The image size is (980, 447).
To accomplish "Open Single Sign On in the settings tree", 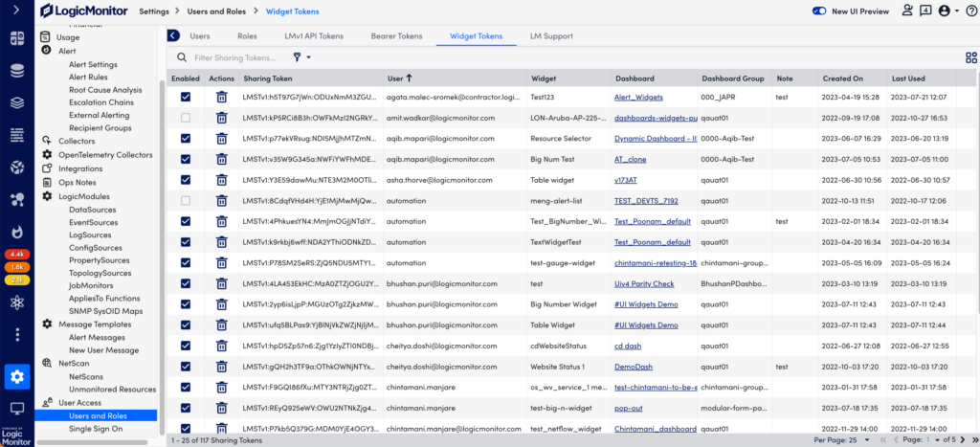I will [x=96, y=429].
